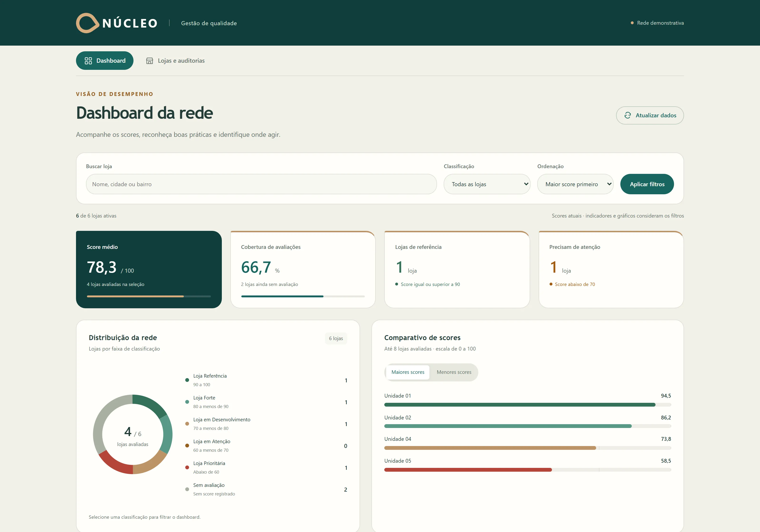Click the Loja em Atenção legend row

266,446
